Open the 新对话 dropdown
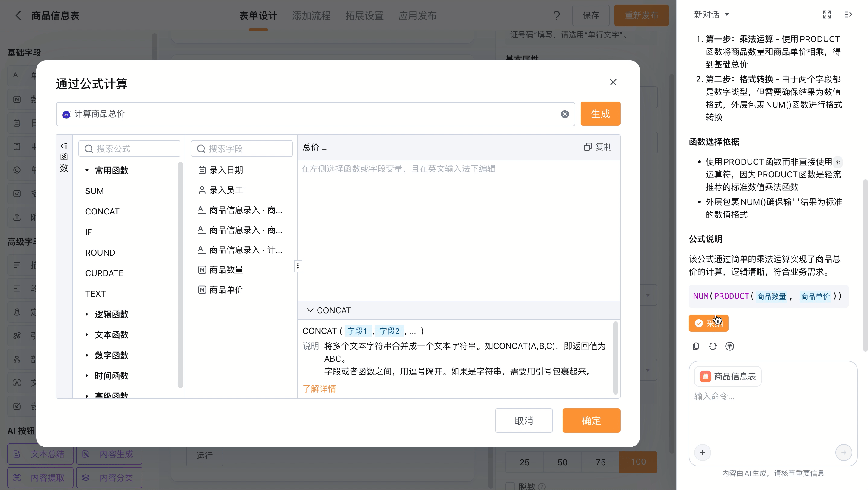The width and height of the screenshot is (868, 490). point(711,15)
